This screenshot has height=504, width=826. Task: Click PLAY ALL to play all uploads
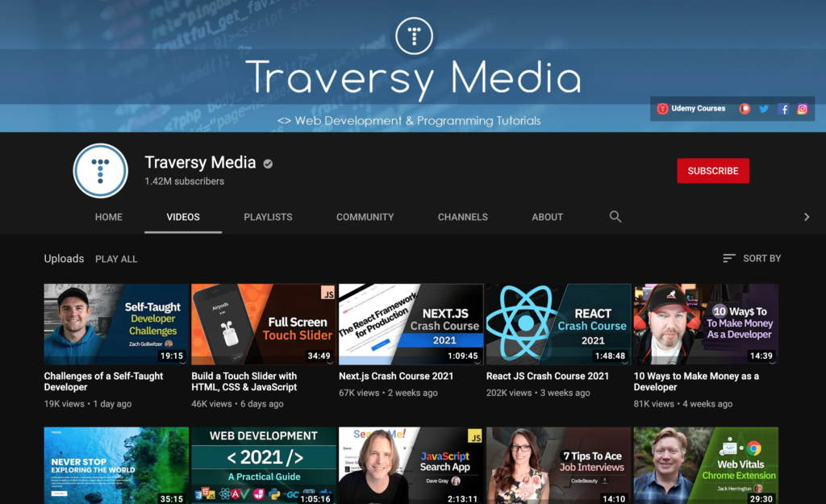tap(116, 259)
